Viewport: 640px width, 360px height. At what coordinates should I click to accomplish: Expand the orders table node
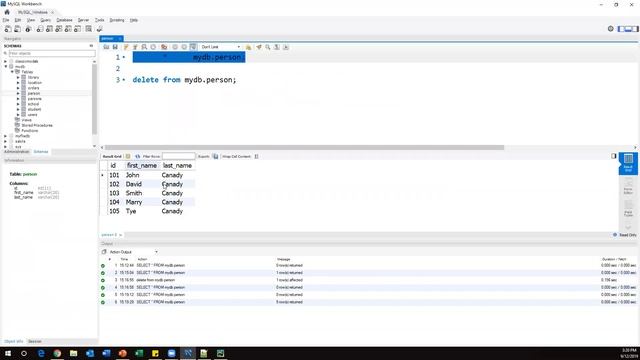click(18, 88)
